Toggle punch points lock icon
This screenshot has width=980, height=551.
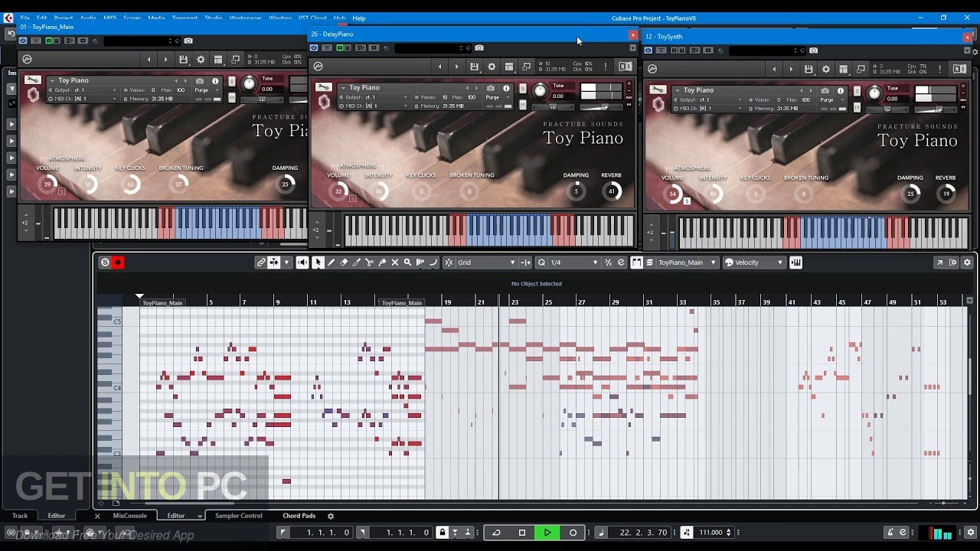tap(442, 533)
